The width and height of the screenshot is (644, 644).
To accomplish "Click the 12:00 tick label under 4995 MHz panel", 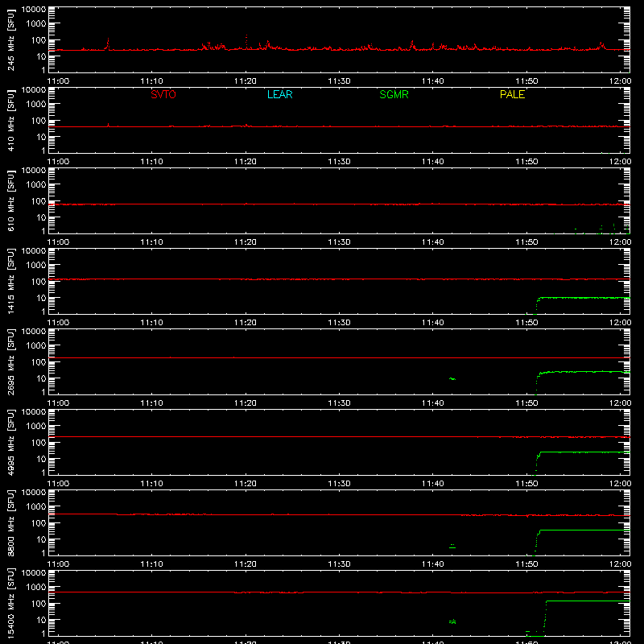I will coord(620,484).
